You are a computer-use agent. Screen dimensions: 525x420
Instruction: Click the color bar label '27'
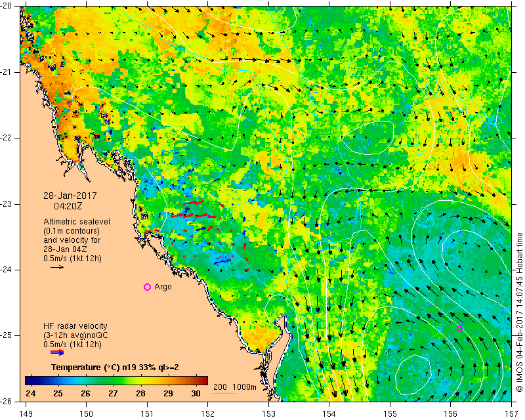tap(113, 393)
